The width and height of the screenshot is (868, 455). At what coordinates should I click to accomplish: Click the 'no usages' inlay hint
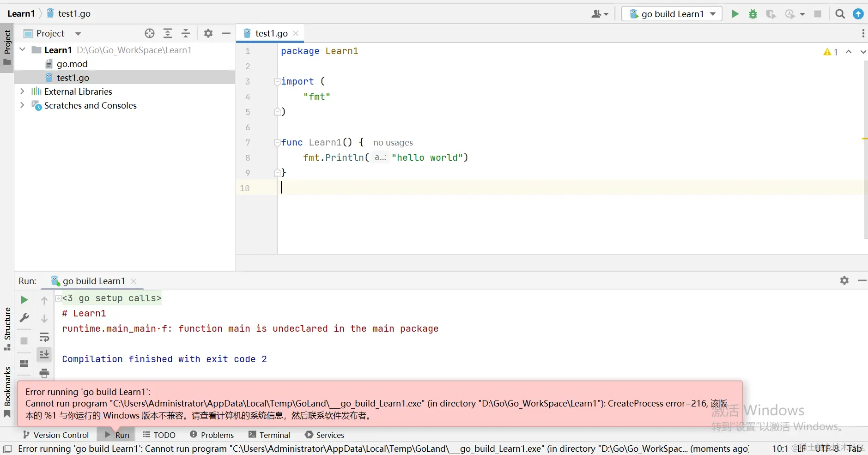(393, 143)
